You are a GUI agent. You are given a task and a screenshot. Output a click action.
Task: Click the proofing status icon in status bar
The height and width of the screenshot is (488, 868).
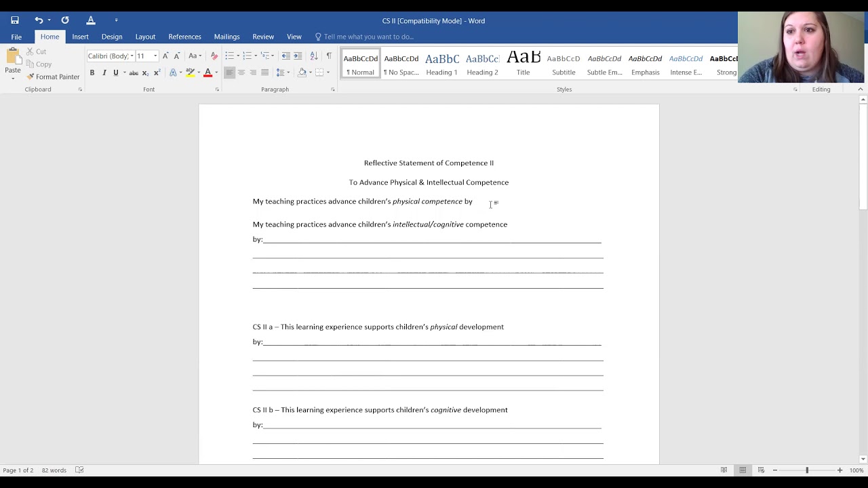click(x=79, y=470)
